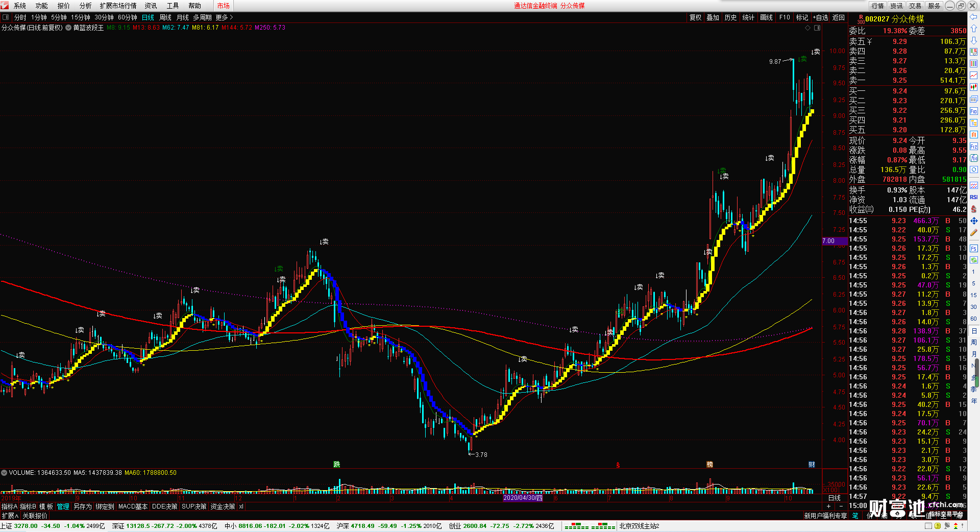Open the 复权 adjustment dropdown
The width and height of the screenshot is (980, 532).
pos(696,17)
